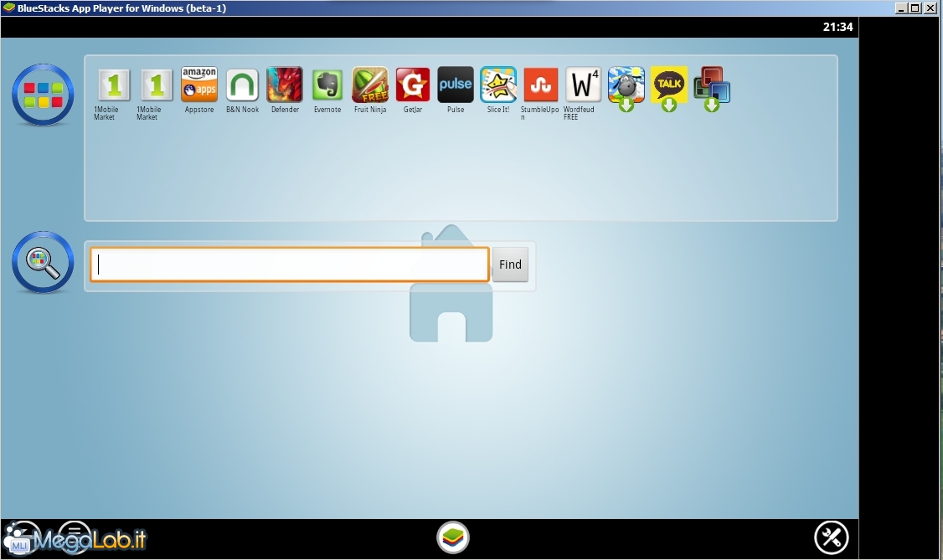Click the sheep game download icon
This screenshot has width=943, height=560.
point(626,88)
